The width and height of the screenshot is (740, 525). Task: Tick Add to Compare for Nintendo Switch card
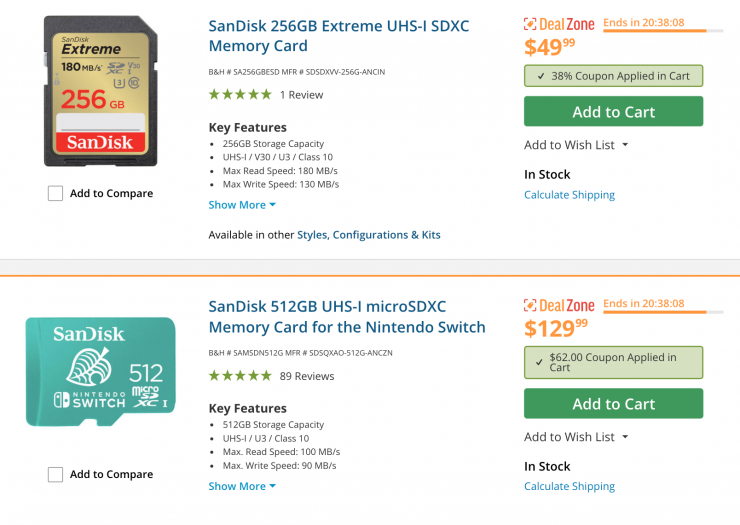coord(56,475)
